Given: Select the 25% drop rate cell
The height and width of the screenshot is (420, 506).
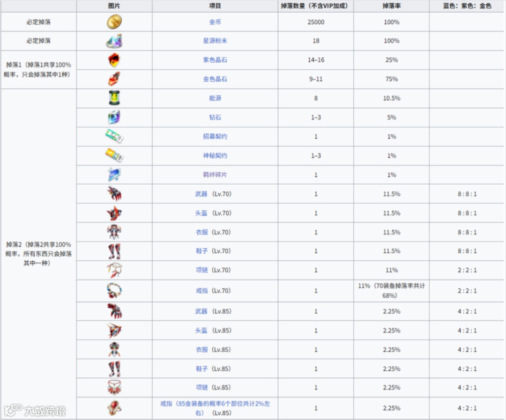Looking at the screenshot, I should pos(391,60).
